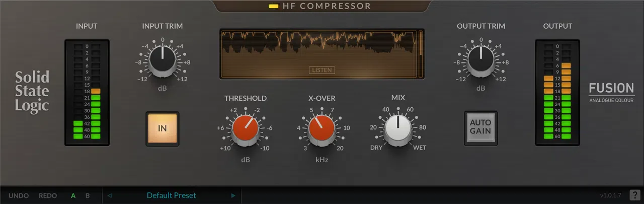
Task: Go to the previous preset with left arrow
Action: tap(110, 195)
